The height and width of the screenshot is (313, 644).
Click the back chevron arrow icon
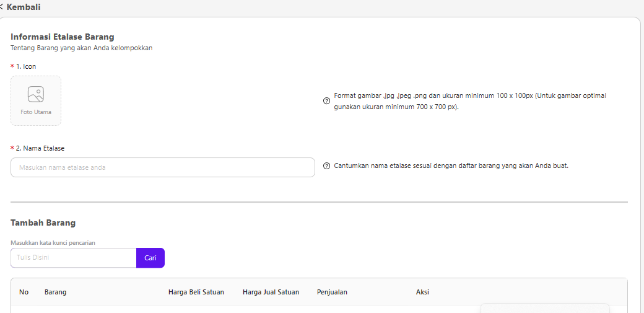click(x=2, y=7)
